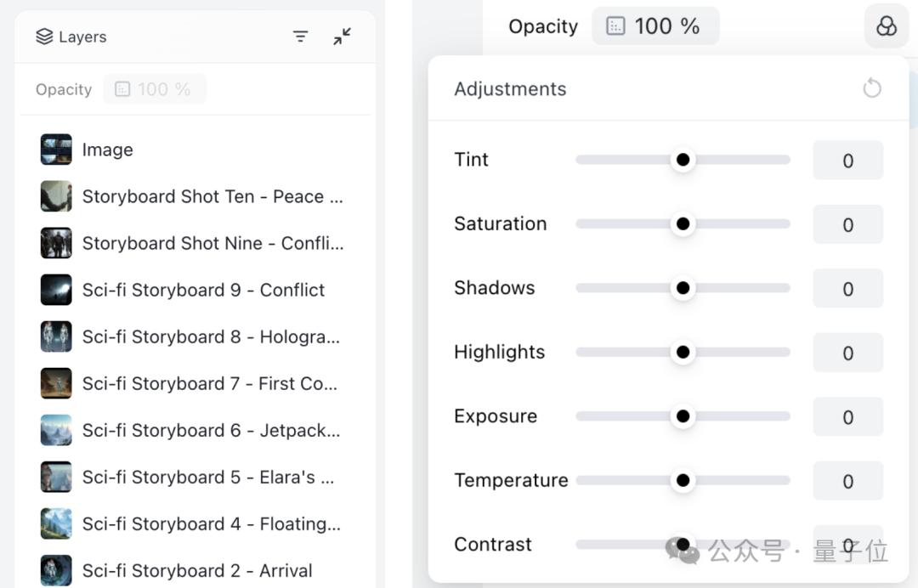918x588 pixels.
Task: Click the opacity icon in the top bar
Action: pyautogui.click(x=615, y=26)
